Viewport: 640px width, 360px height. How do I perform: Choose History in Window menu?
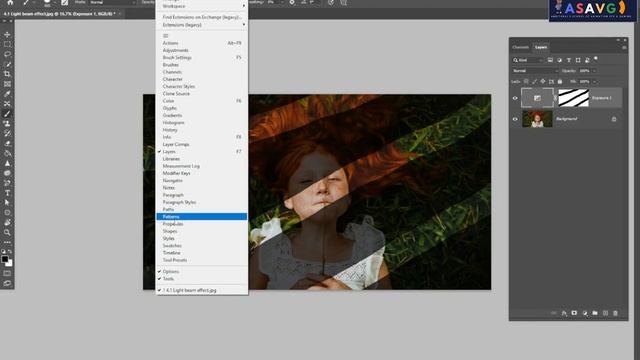click(202, 130)
